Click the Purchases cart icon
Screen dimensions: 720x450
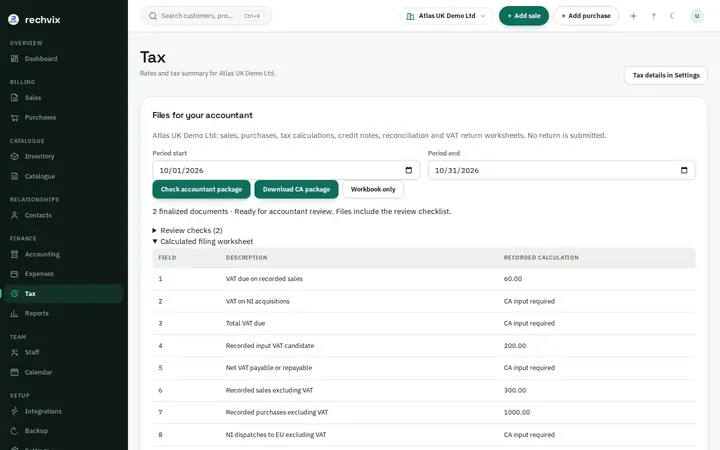coord(15,118)
